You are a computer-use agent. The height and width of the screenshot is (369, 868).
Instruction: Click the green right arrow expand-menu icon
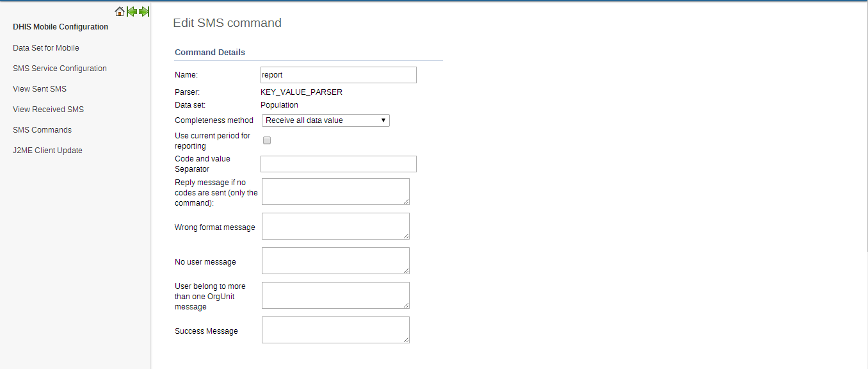144,12
